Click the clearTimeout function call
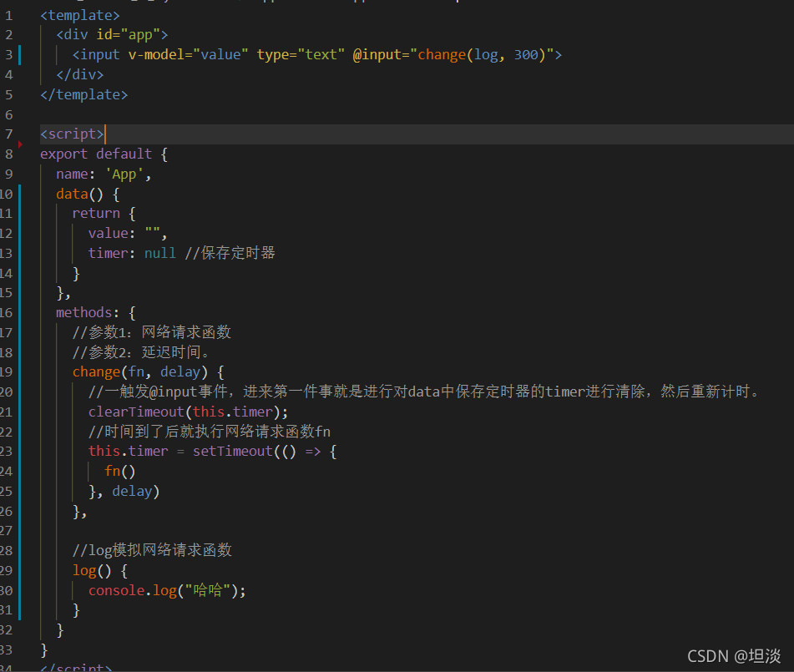 (136, 412)
